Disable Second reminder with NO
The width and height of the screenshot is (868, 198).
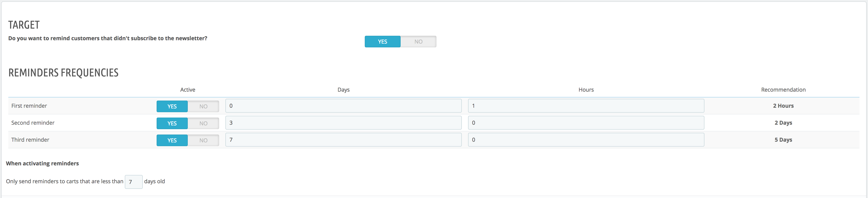[203, 123]
